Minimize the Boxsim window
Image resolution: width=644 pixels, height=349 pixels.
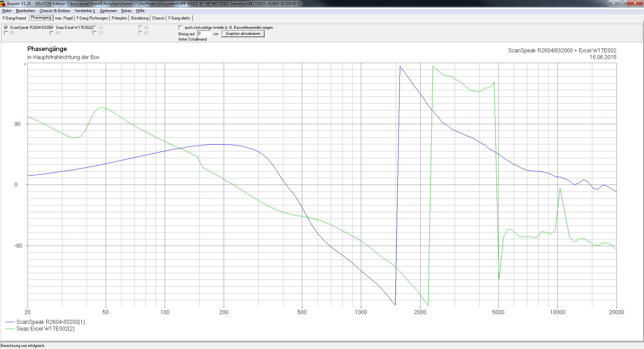click(x=613, y=3)
